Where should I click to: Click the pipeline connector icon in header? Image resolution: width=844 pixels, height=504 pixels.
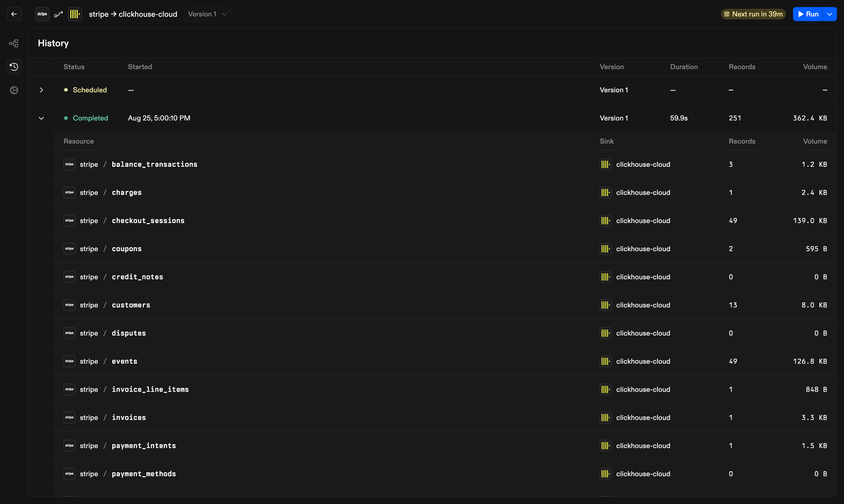tap(58, 14)
